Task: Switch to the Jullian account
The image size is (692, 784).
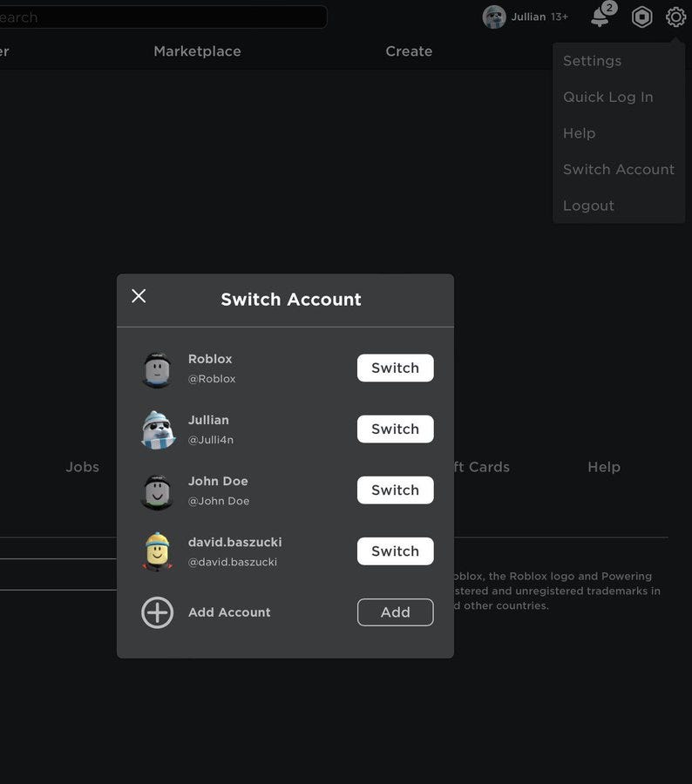Action: [x=396, y=429]
